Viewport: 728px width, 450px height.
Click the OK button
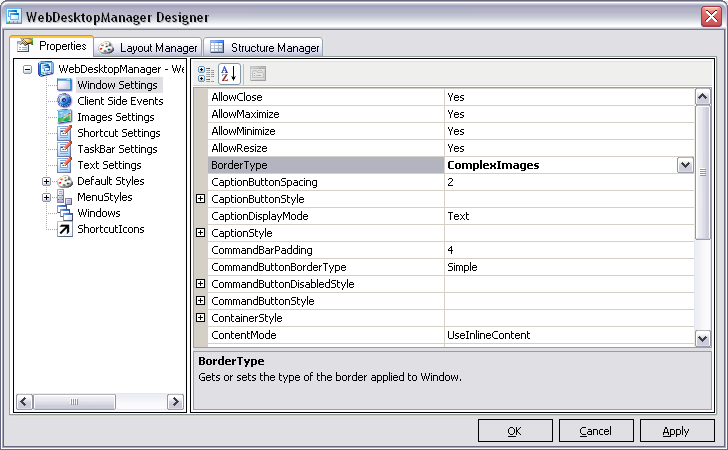click(x=515, y=430)
